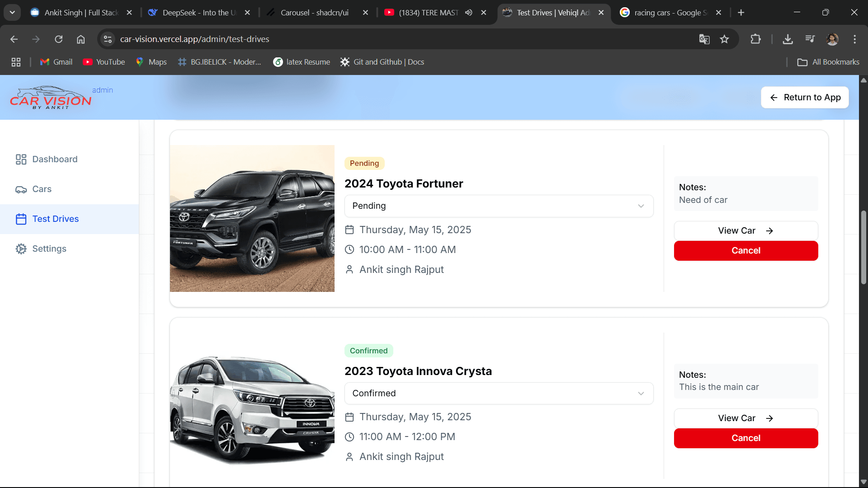The width and height of the screenshot is (868, 488).
Task: Open the Chrome three-dot menu
Action: point(854,39)
